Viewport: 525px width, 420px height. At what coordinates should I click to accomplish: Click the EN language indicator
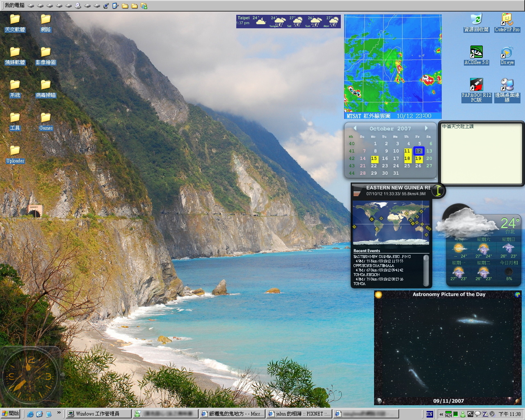[429, 414]
